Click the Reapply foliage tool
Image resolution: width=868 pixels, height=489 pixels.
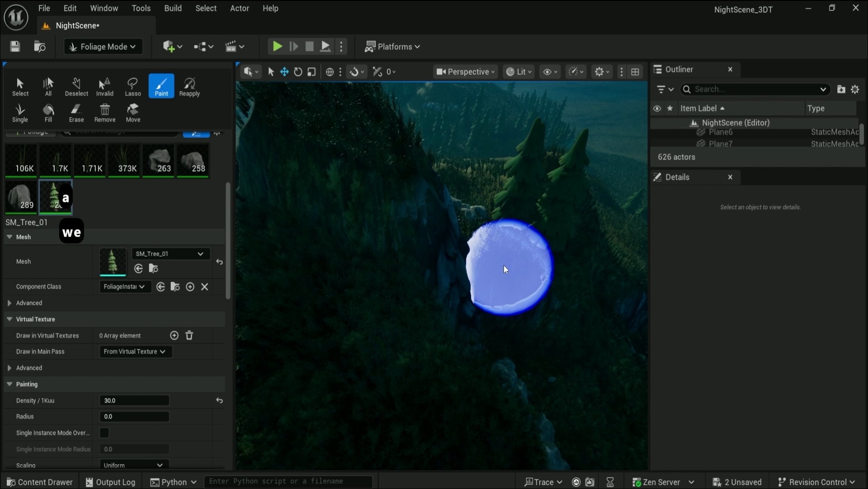coord(189,86)
